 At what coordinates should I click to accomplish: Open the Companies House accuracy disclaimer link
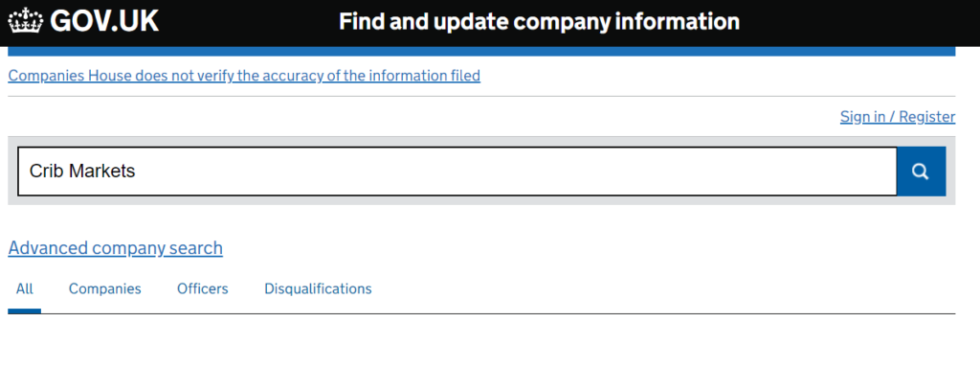click(x=244, y=77)
